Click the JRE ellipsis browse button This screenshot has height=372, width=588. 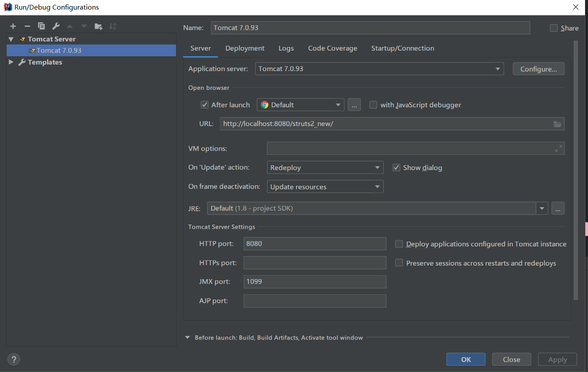tap(558, 208)
